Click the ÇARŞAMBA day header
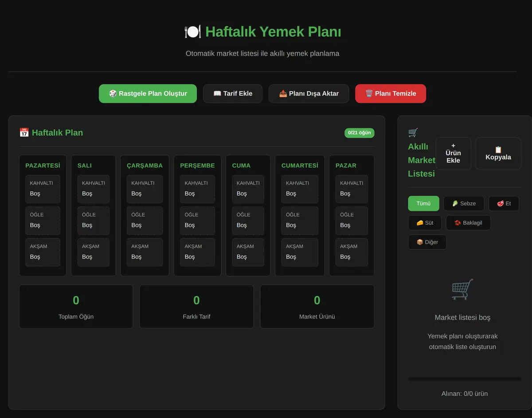 coord(145,166)
